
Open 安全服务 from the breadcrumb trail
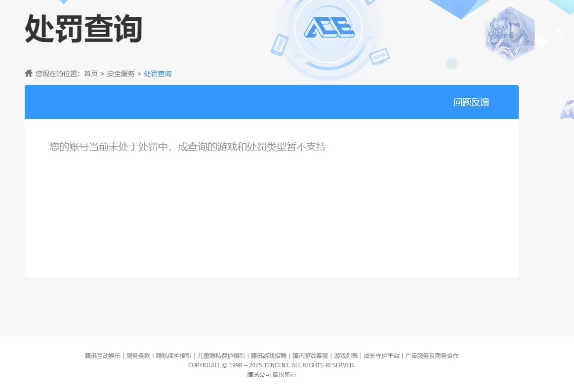tap(120, 73)
